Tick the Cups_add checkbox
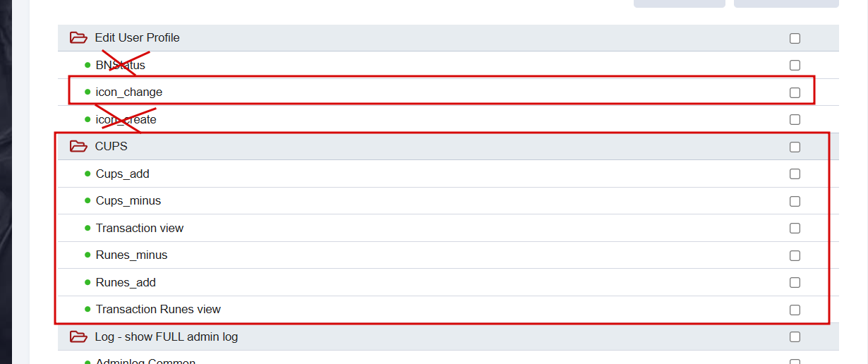The width and height of the screenshot is (868, 364). tap(795, 174)
